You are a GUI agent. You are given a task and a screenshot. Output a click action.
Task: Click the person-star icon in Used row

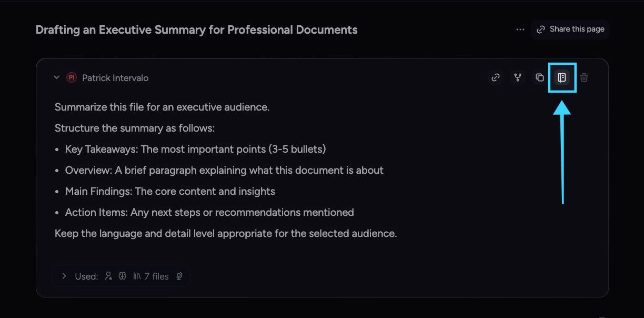point(108,276)
